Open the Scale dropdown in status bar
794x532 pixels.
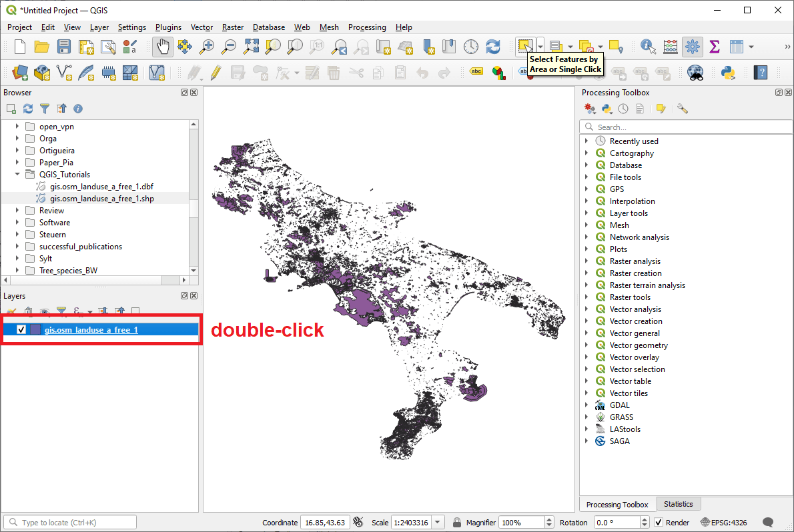click(438, 523)
